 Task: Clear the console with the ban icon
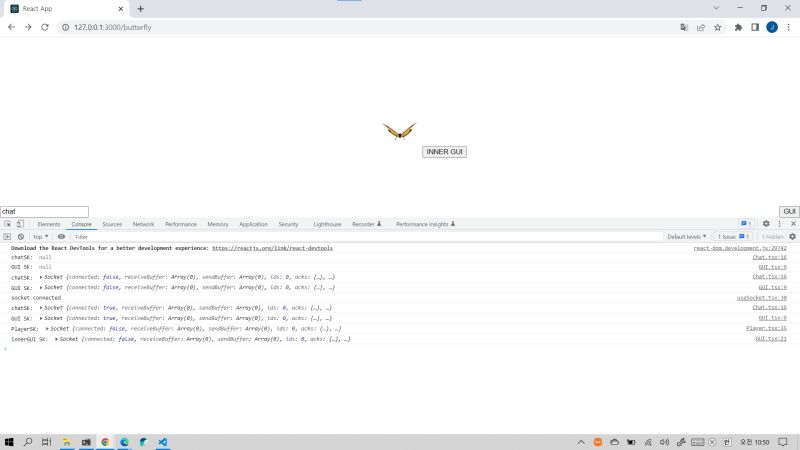click(x=21, y=237)
